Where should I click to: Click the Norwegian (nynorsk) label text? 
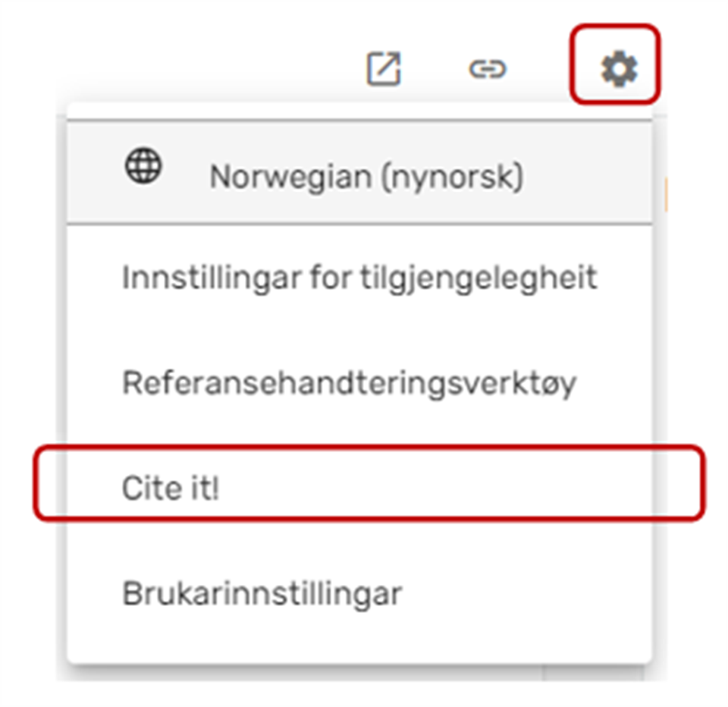(366, 178)
